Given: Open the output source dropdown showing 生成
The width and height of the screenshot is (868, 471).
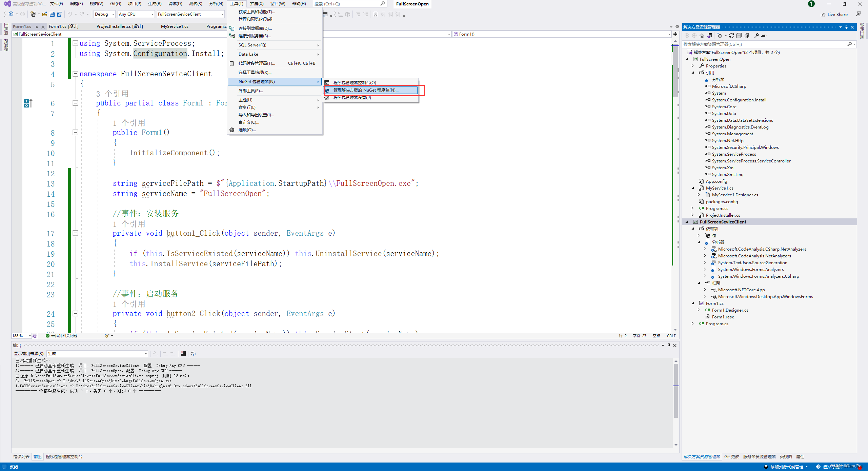Looking at the screenshot, I should 97,353.
